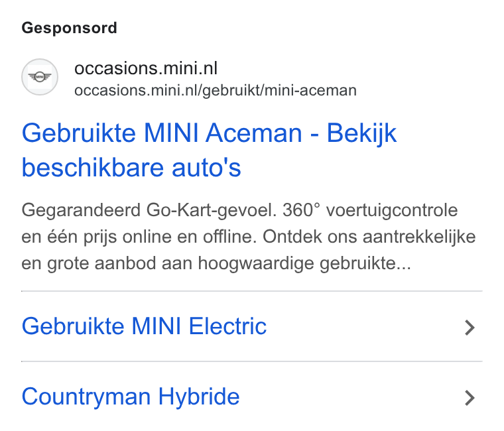Click the Gesponsord label
Screen dimensions: 504x431
click(69, 28)
